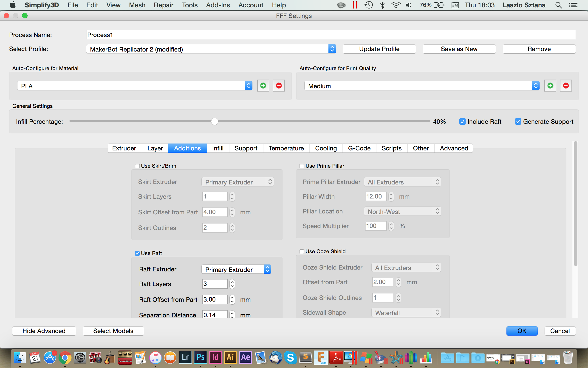Open Adobe Illustrator in the dock
The height and width of the screenshot is (368, 588).
tap(230, 357)
